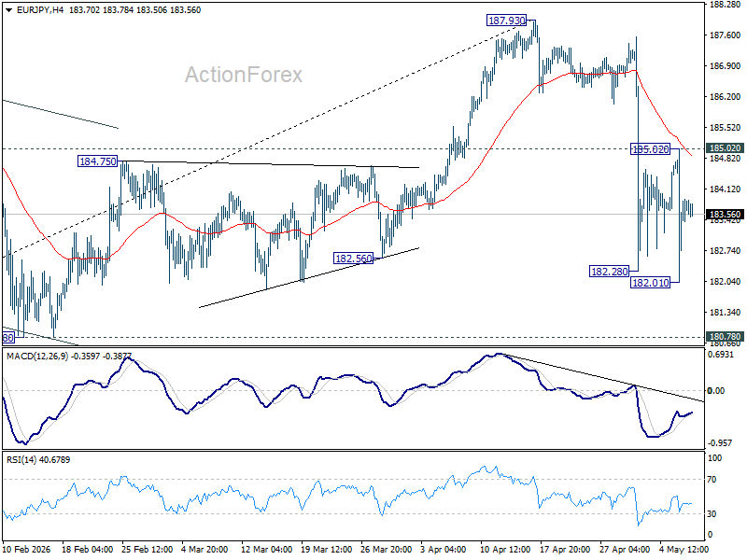This screenshot has width=747, height=560.
Task: Select the 182.010 low price label
Action: pyautogui.click(x=650, y=283)
